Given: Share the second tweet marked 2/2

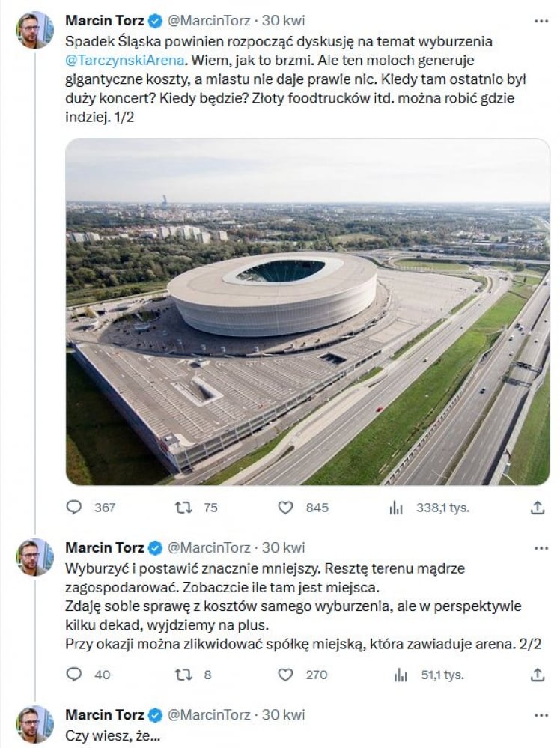Looking at the screenshot, I should point(537,675).
